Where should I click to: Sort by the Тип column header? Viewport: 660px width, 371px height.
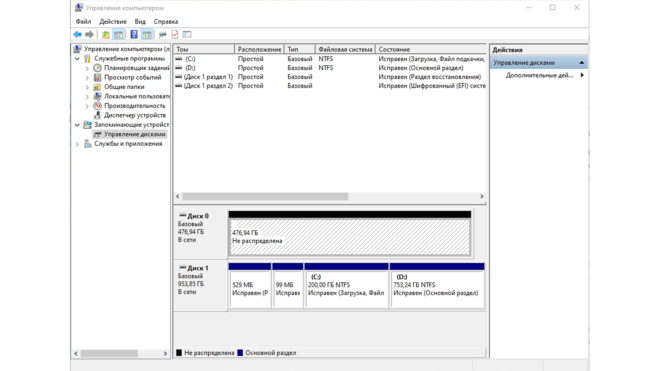[x=299, y=49]
